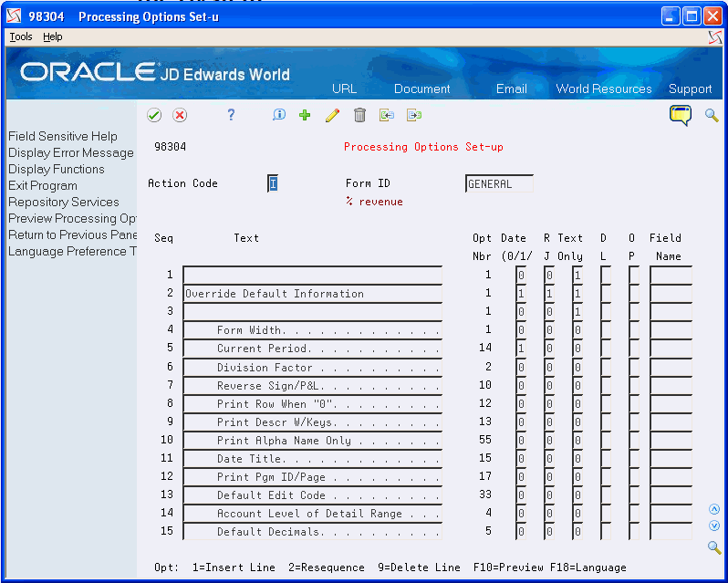Click the page down arrow icon
728x583 pixels.
714,526
